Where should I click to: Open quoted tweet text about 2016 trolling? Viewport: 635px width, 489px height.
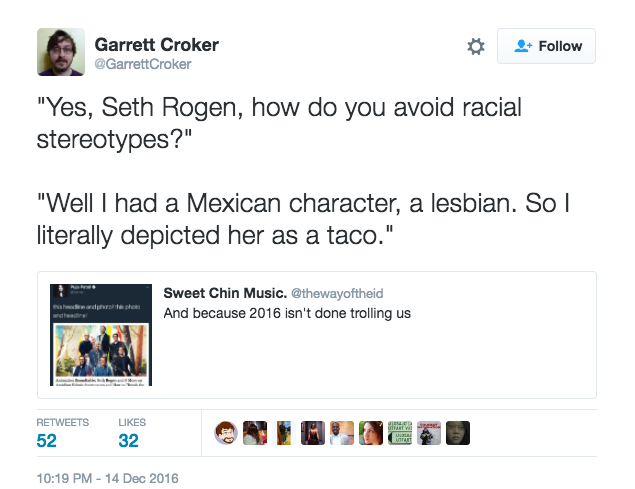[287, 313]
